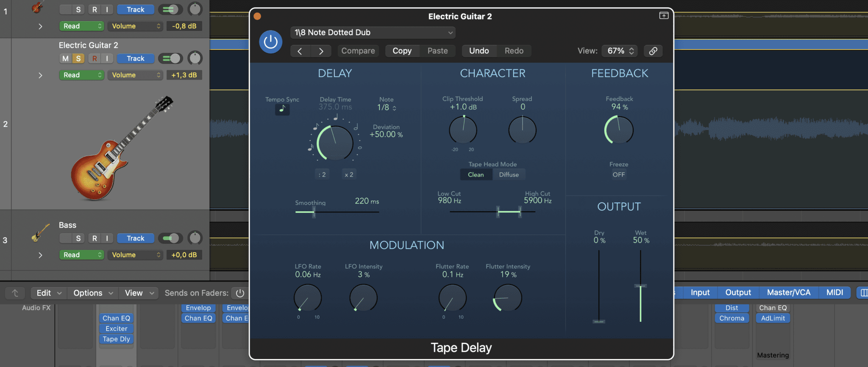Click Electric Guitar 2 pan knob
868x367 pixels.
coord(195,58)
